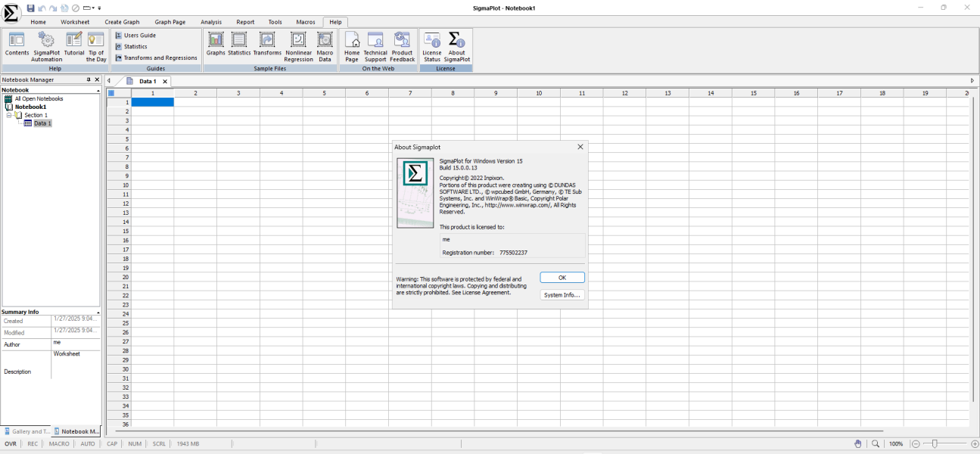Select column 5 header in worksheet
The image size is (980, 454).
tap(324, 93)
